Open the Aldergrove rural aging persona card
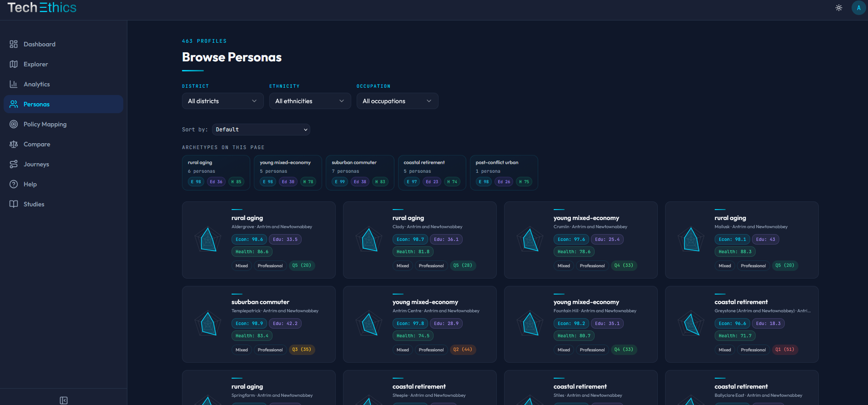 (259, 240)
